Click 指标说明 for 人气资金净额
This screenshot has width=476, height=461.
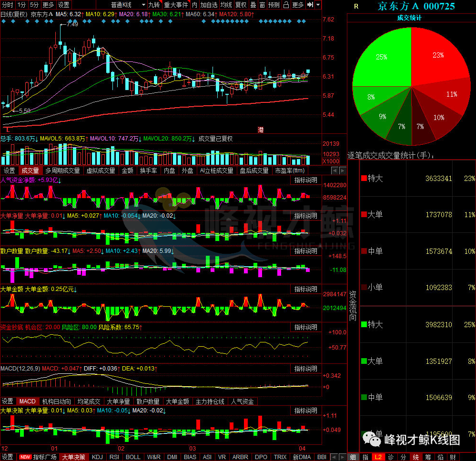[x=306, y=180]
